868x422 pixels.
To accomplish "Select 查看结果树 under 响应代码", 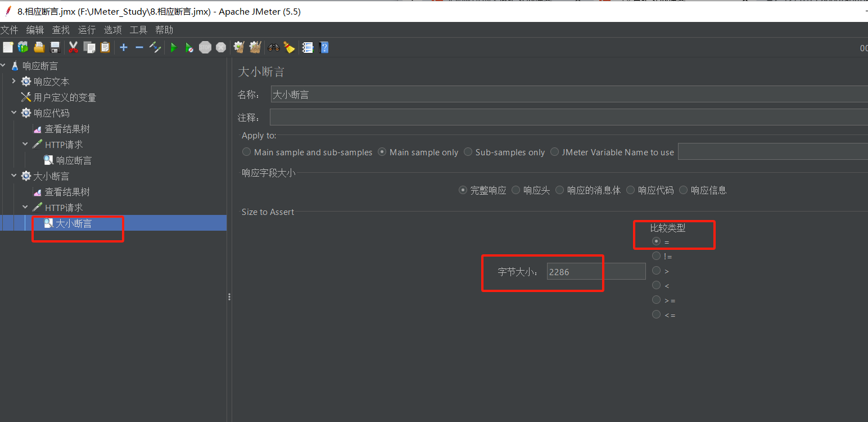I will [x=61, y=129].
